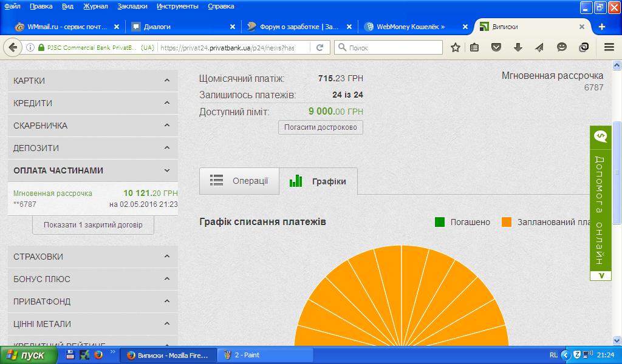This screenshot has height=364, width=622.
Task: Click the smiley face chat icon
Action: point(562,47)
